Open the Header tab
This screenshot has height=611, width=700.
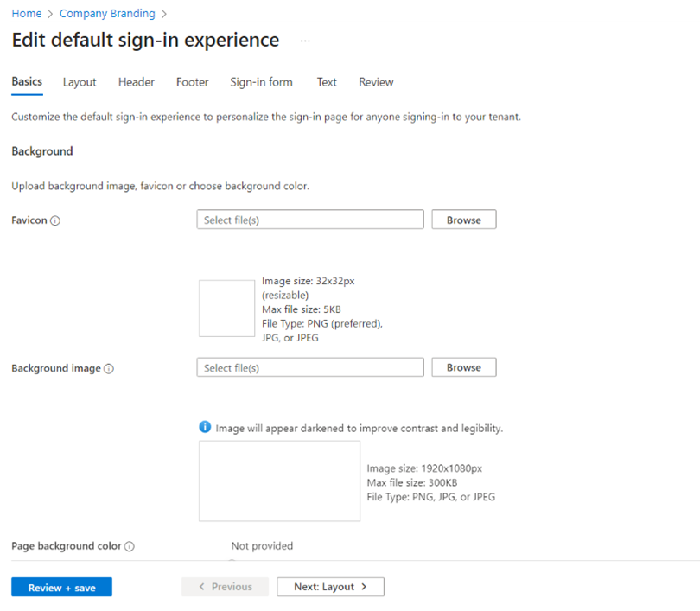click(x=137, y=82)
